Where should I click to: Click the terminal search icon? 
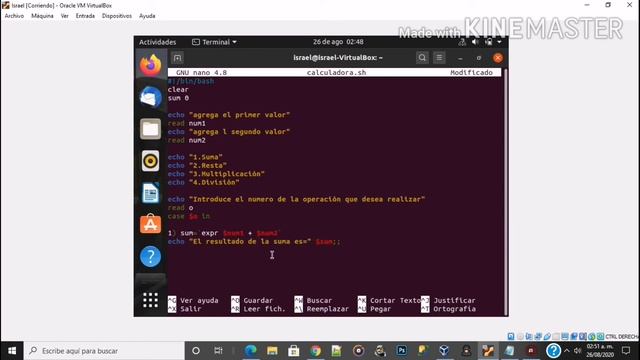(422, 58)
